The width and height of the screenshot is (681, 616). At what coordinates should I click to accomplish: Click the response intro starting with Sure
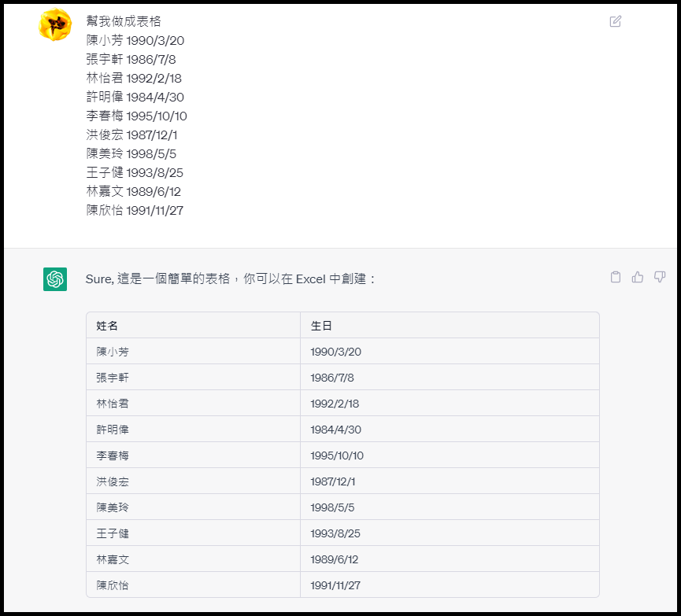click(x=231, y=278)
